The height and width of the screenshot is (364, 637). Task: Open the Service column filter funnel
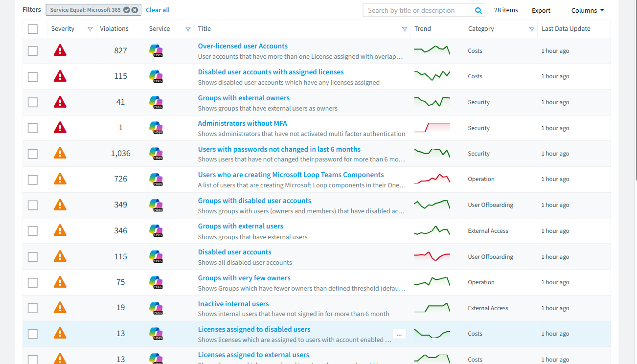188,29
